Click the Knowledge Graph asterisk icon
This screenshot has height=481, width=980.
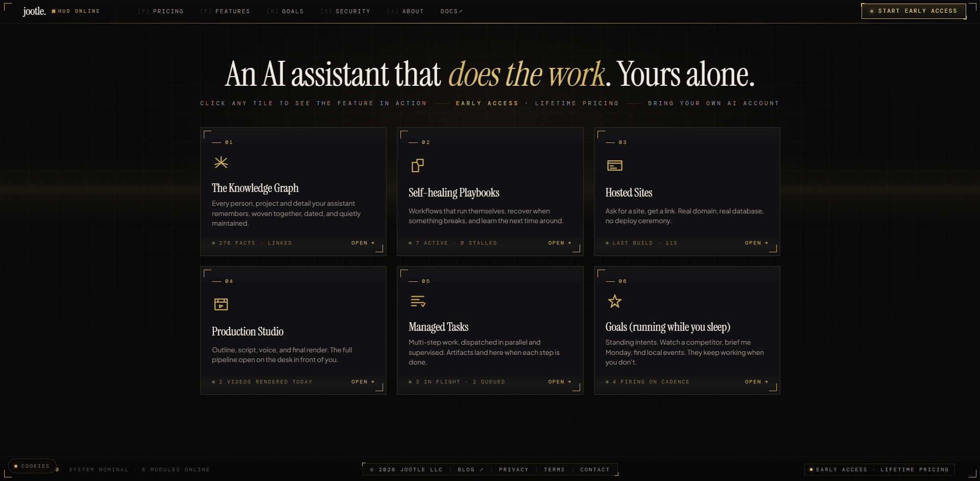(221, 162)
